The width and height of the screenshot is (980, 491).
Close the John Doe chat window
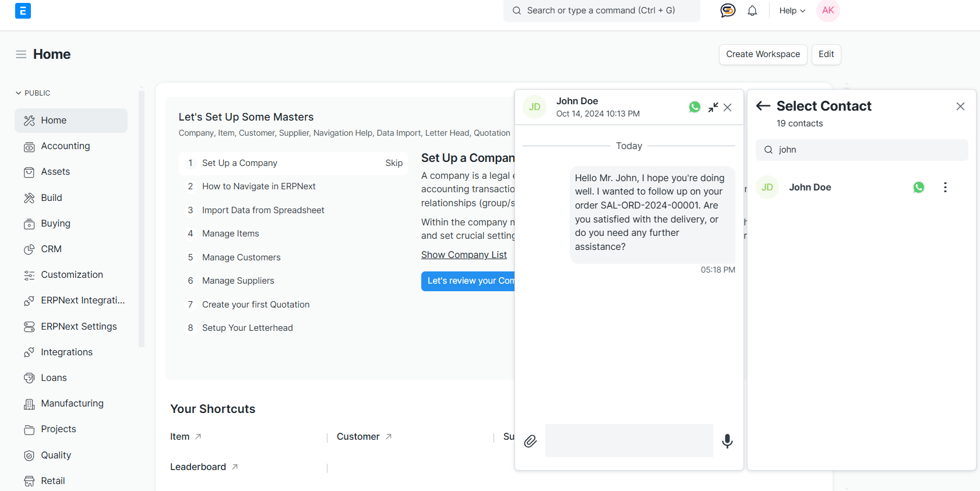(728, 107)
